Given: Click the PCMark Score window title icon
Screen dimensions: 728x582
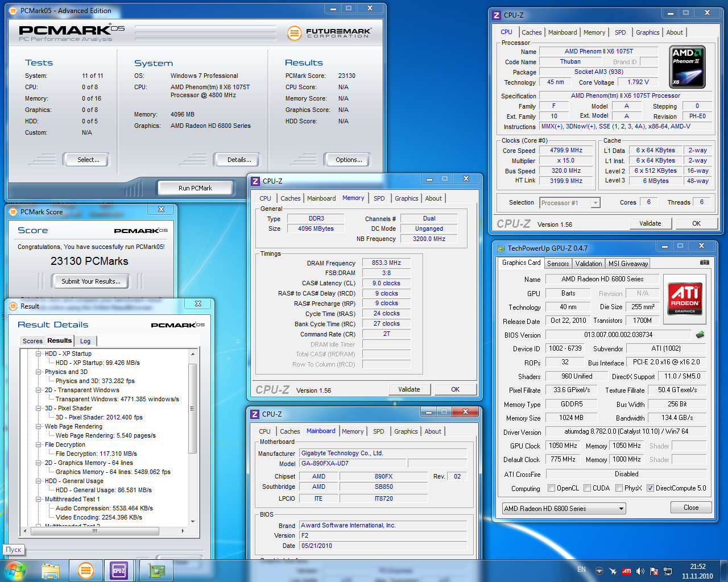Looking at the screenshot, I should (13, 212).
